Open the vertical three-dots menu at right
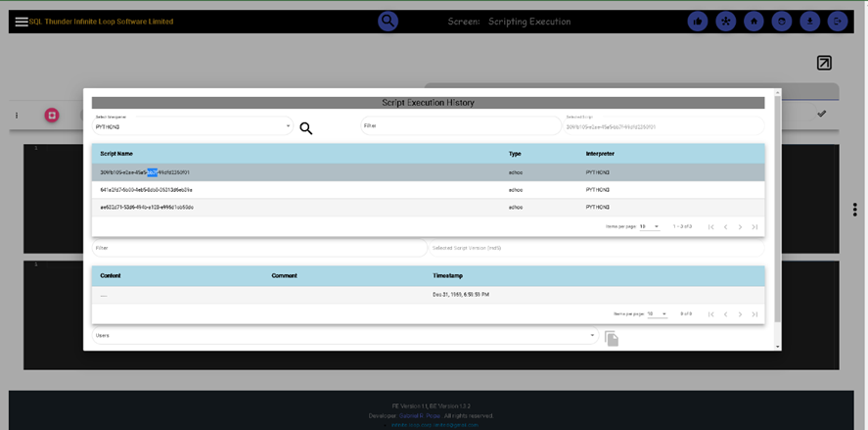Screen dimensions: 868x430 pyautogui.click(x=855, y=210)
